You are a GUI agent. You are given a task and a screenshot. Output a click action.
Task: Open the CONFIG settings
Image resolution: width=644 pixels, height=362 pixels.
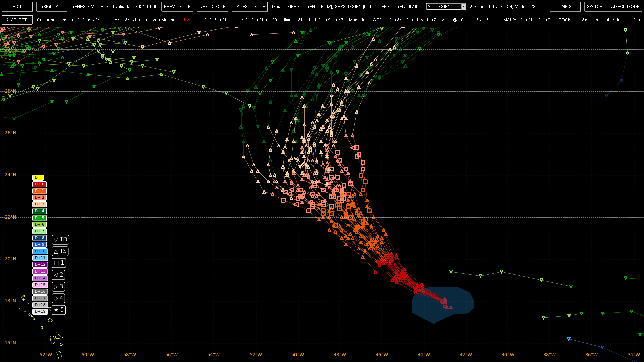tap(565, 7)
